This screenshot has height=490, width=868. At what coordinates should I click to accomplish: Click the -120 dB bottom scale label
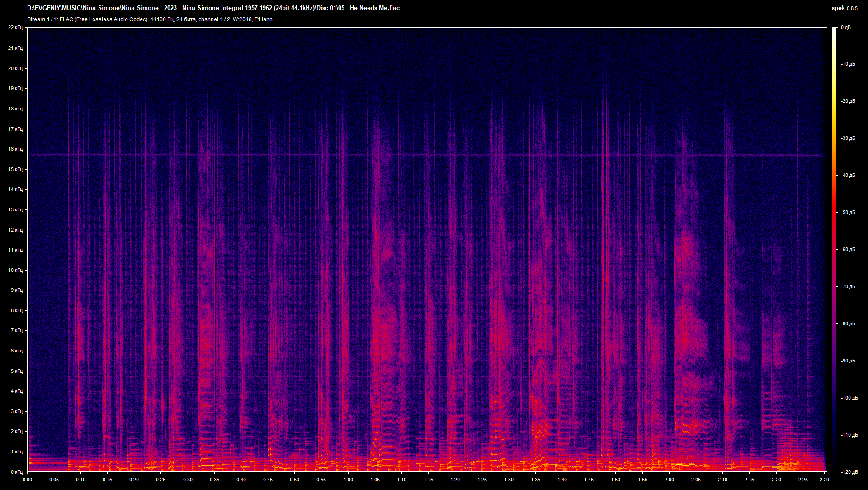[x=849, y=472]
